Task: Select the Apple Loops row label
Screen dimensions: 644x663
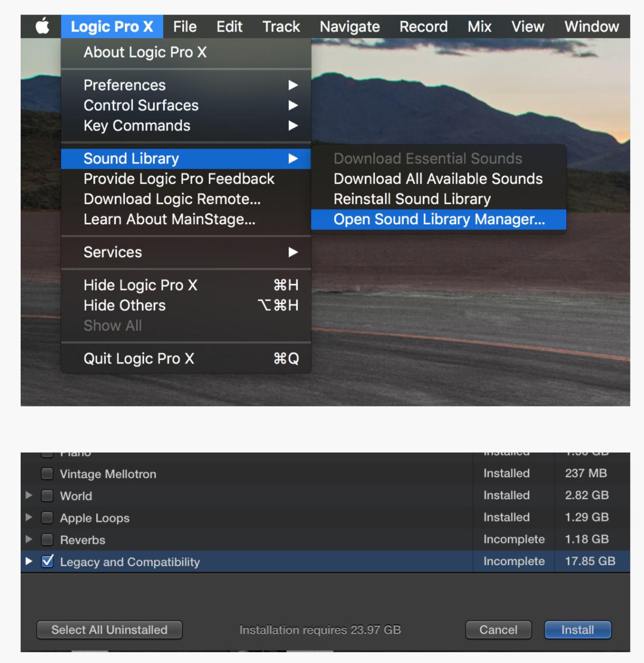Action: coord(95,518)
